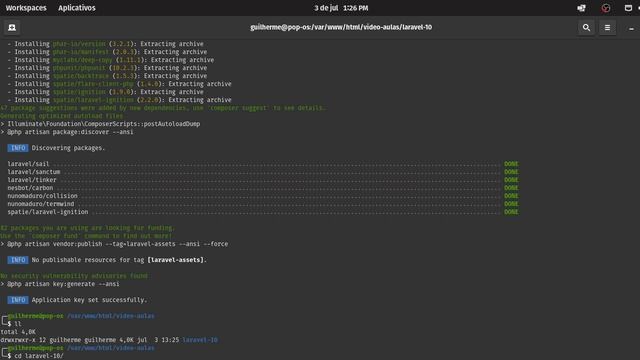Click the postAutoloadDump script line
640x360 pixels.
100,124
